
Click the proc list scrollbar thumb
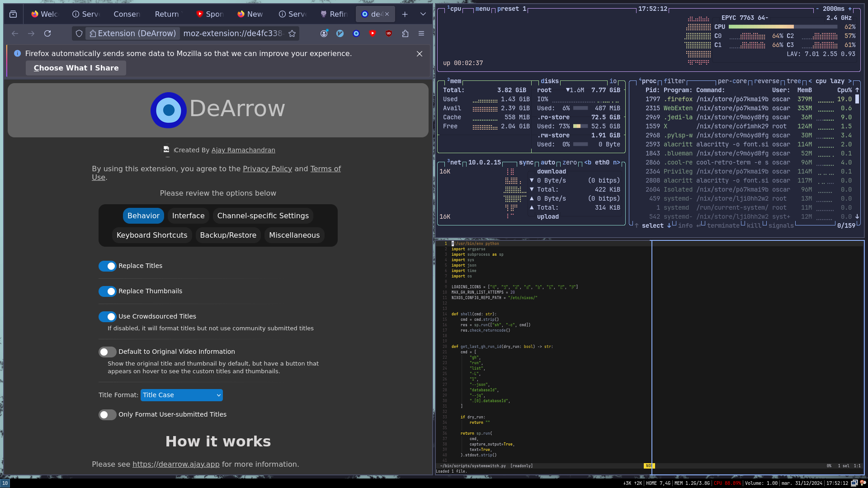point(857,99)
